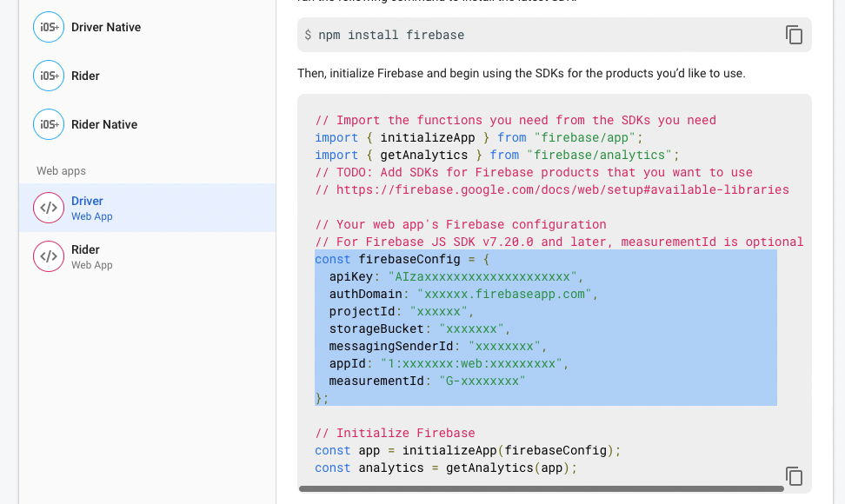Click the 'measurementId is optional' comment line

pos(559,242)
